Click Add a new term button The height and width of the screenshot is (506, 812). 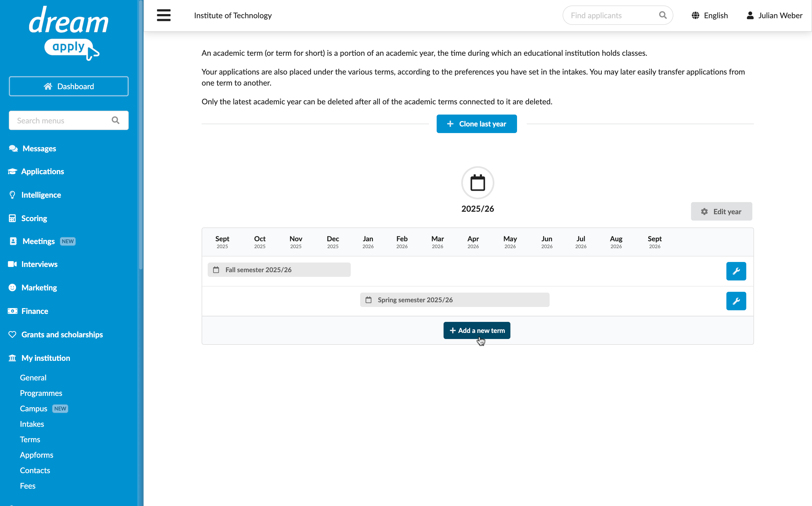(x=477, y=331)
